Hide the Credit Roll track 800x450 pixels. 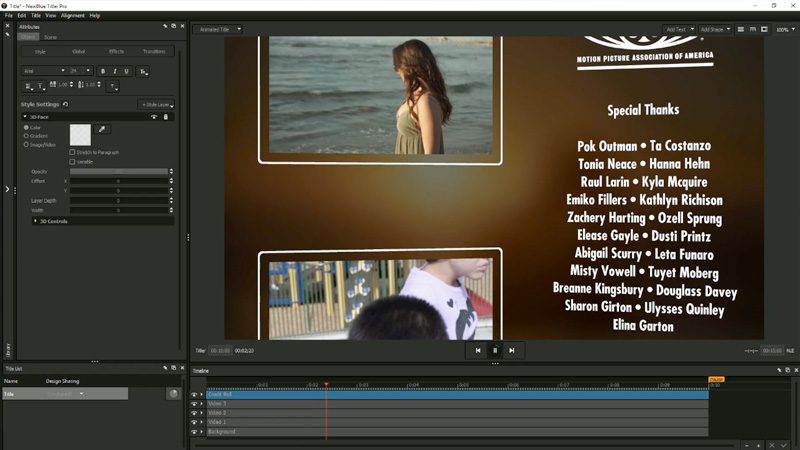point(194,394)
